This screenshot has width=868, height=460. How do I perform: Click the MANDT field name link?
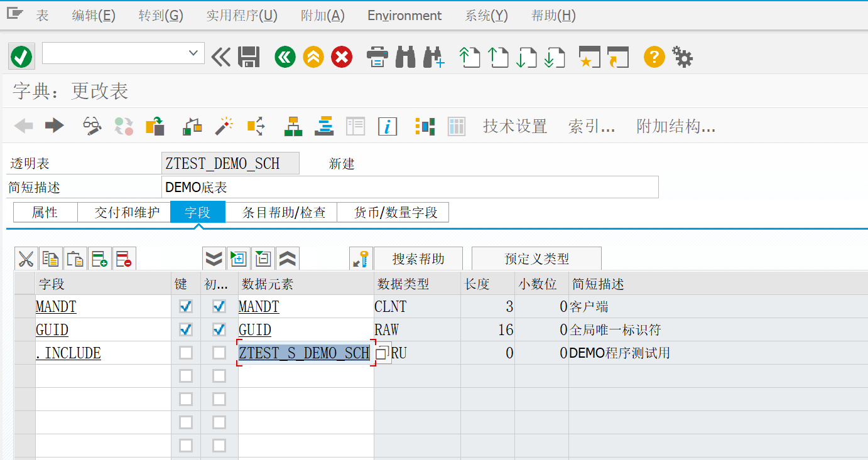click(56, 307)
